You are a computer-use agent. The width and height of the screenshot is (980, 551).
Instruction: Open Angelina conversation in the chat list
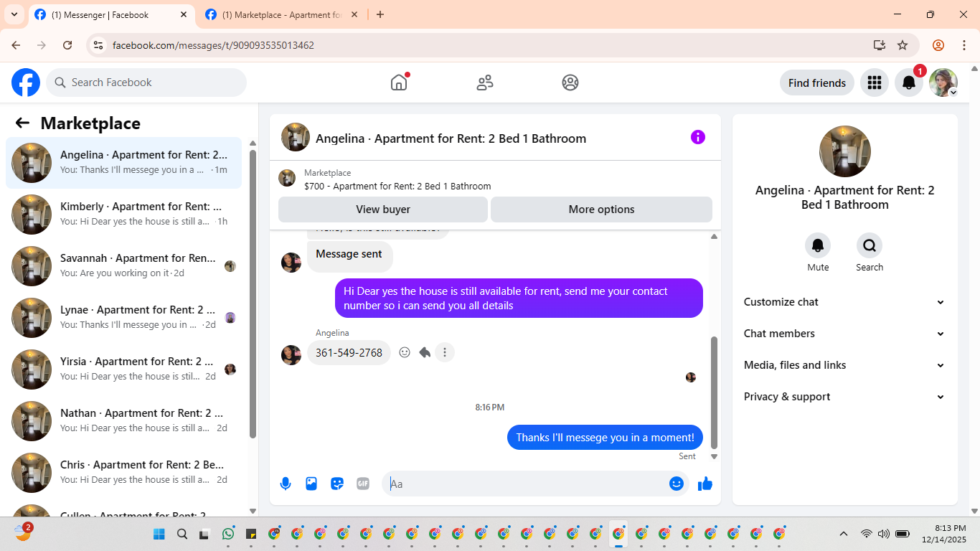[123, 163]
